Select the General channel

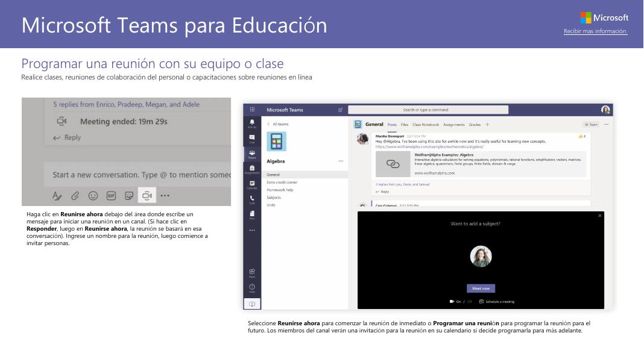coord(305,175)
